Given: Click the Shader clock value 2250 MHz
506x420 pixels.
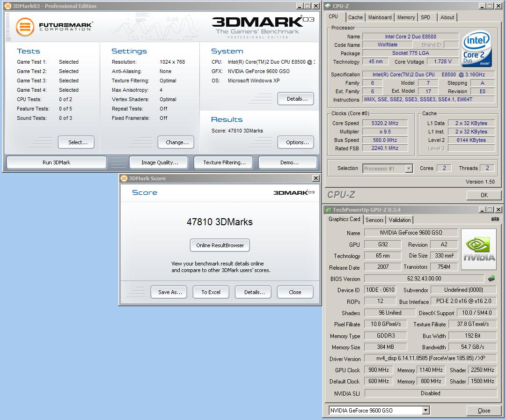Looking at the screenshot, I should [x=483, y=370].
